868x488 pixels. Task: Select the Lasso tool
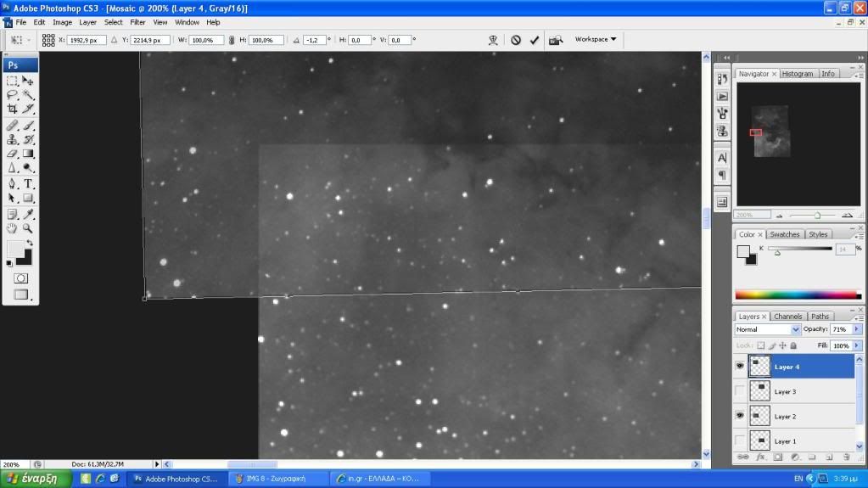12,95
